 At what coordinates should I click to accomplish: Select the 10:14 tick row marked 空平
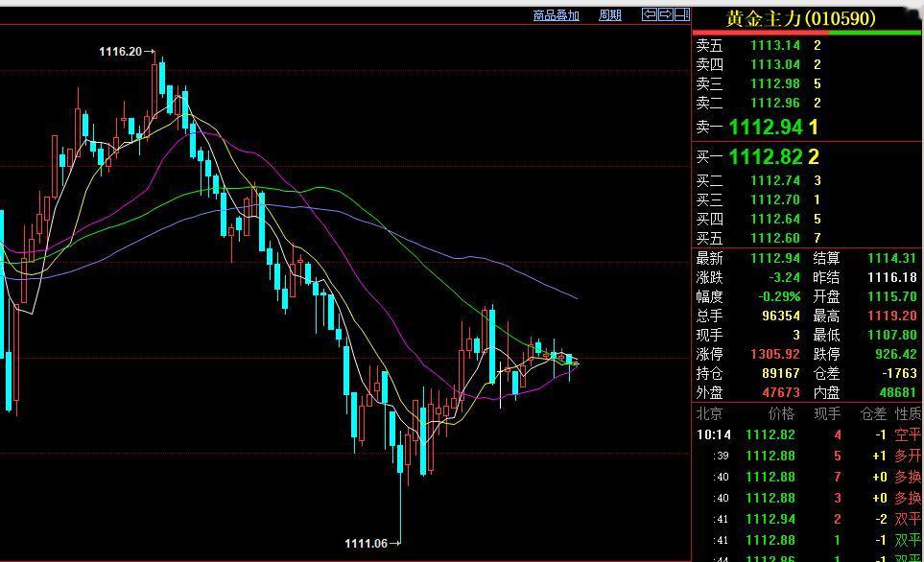[808, 434]
